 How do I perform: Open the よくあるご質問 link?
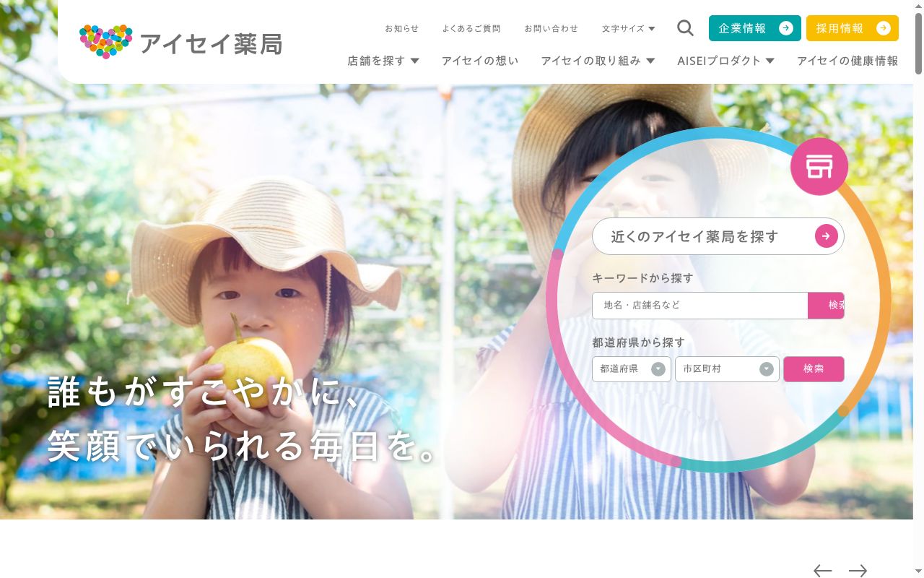coord(471,29)
